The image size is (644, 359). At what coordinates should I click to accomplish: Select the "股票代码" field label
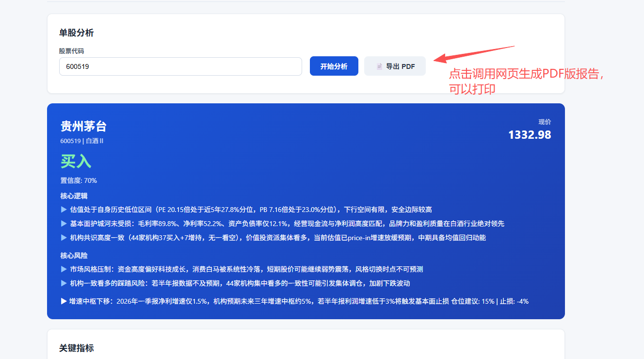(72, 51)
